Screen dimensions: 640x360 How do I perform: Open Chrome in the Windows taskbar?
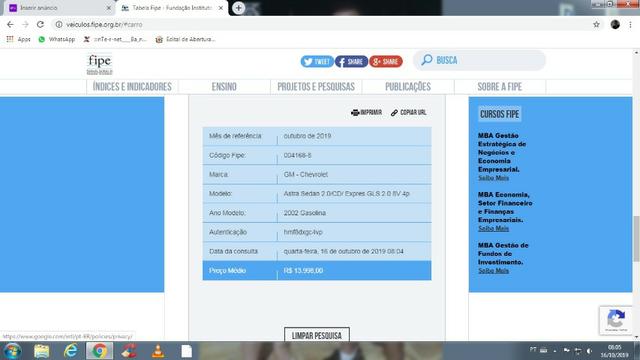point(99,351)
